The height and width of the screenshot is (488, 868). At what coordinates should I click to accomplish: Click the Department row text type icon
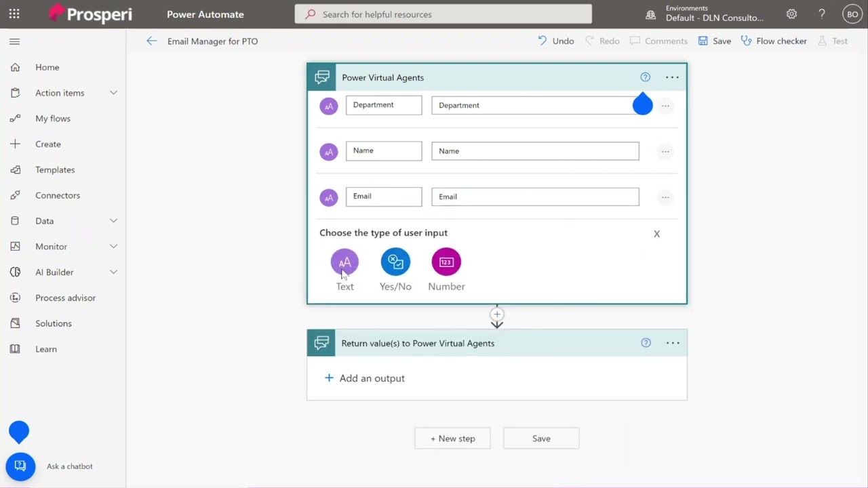tap(329, 106)
